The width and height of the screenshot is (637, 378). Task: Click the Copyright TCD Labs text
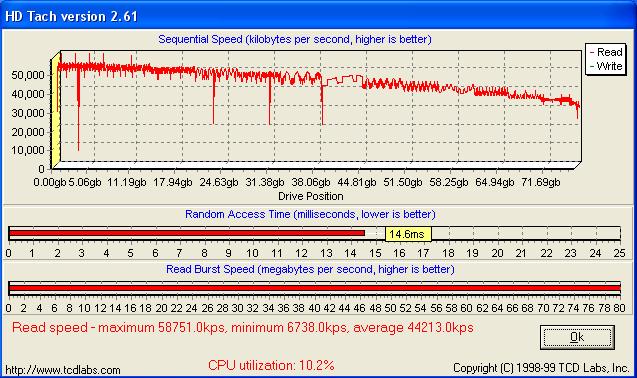(x=541, y=368)
